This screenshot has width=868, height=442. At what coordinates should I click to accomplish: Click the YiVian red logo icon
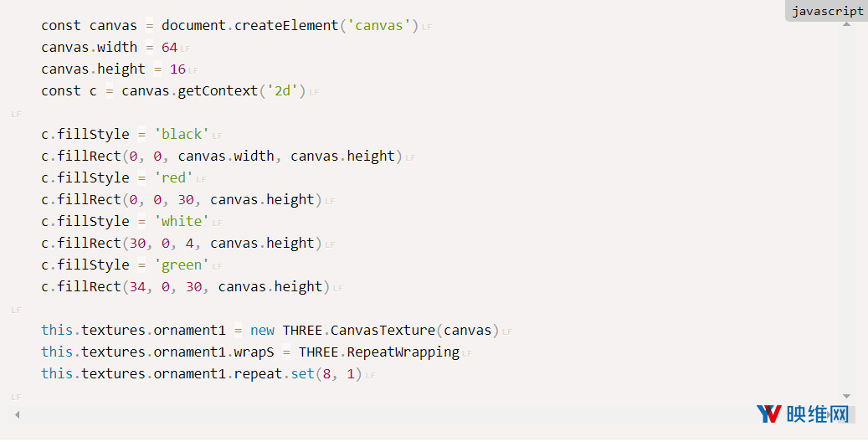(768, 414)
